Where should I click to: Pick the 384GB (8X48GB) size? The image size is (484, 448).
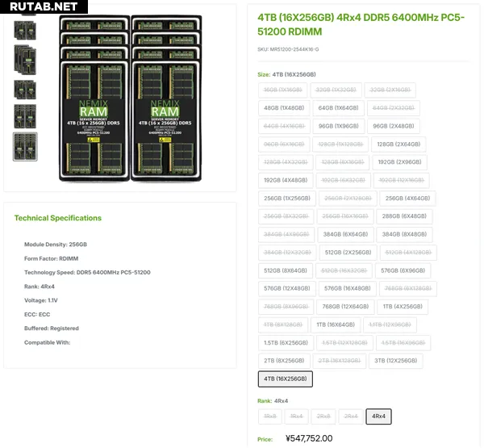(402, 234)
